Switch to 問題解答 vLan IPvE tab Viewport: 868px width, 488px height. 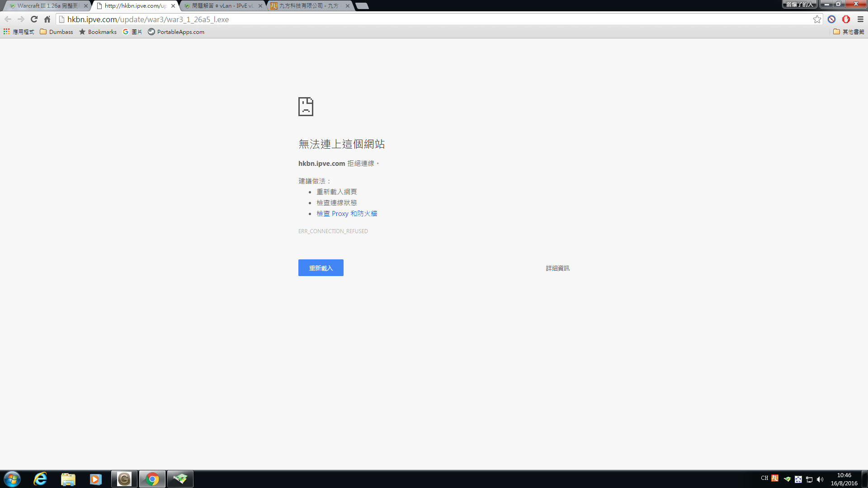(222, 6)
